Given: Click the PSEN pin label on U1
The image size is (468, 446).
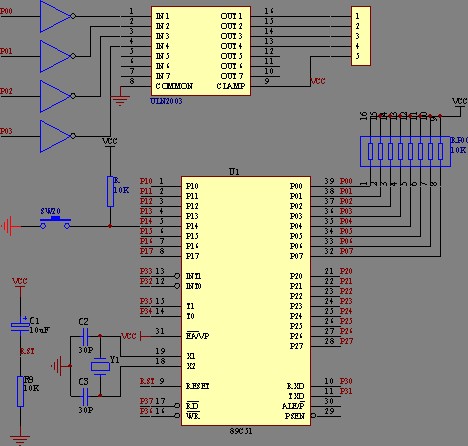Looking at the screenshot, I should click(x=295, y=416).
